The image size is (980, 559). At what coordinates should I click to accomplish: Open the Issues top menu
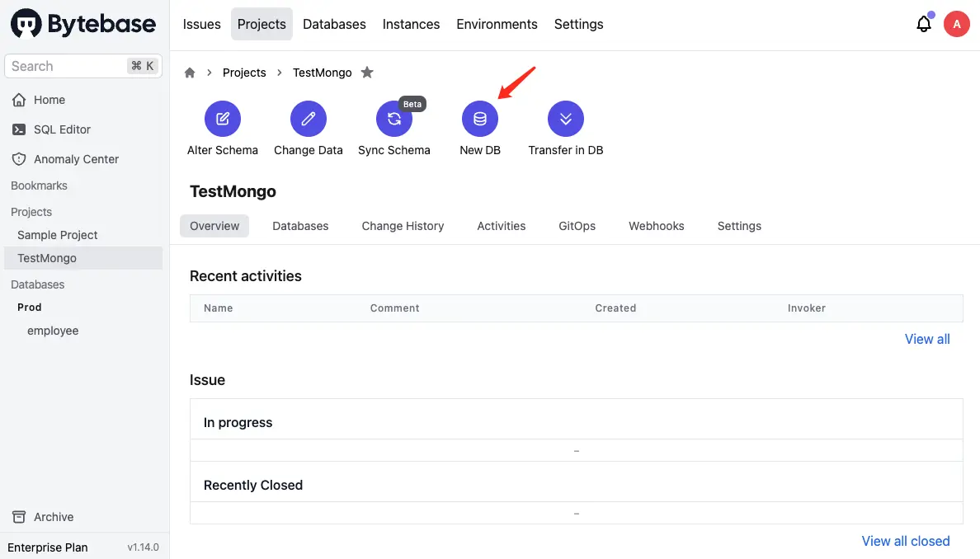(x=202, y=25)
